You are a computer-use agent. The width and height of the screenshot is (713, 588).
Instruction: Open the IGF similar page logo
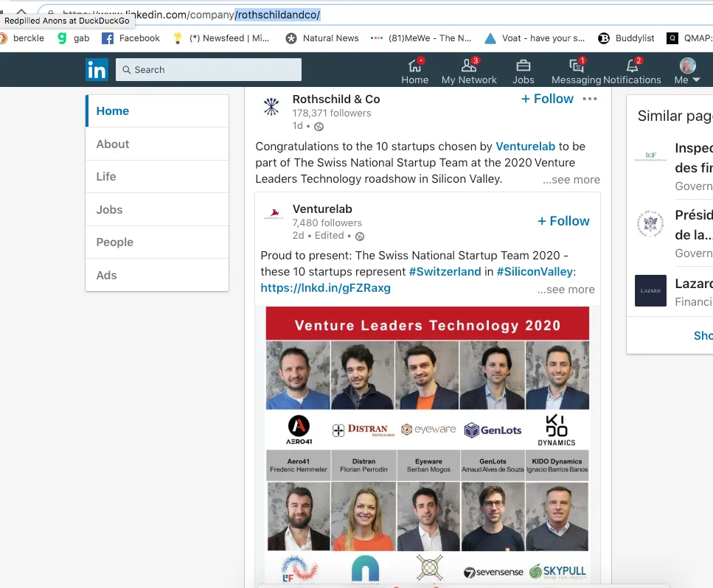tap(651, 157)
